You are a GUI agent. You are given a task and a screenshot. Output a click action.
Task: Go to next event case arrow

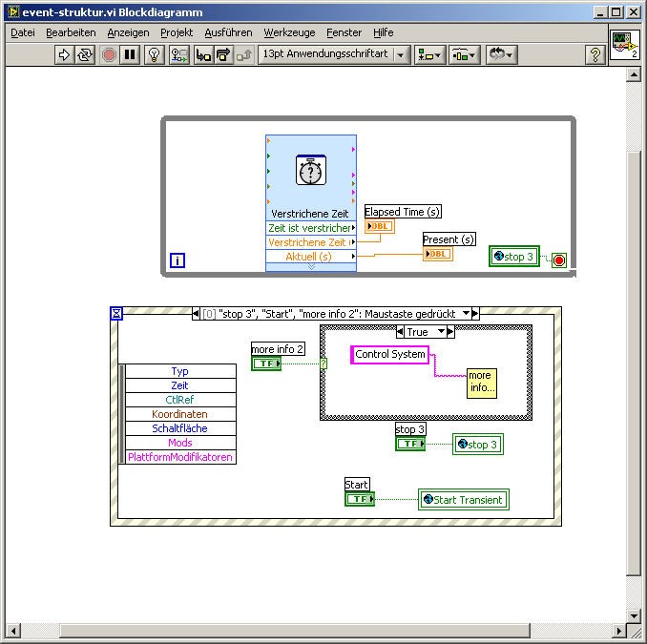point(475,314)
